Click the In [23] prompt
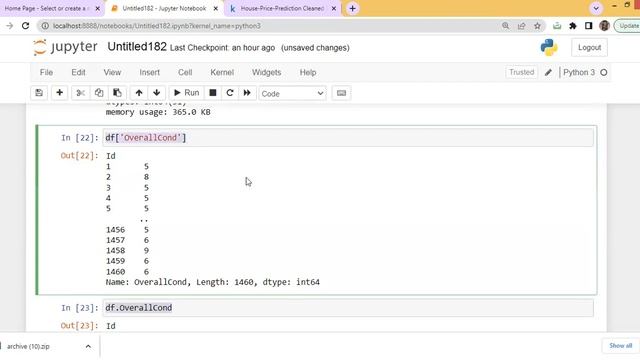The width and height of the screenshot is (640, 360). 80,308
